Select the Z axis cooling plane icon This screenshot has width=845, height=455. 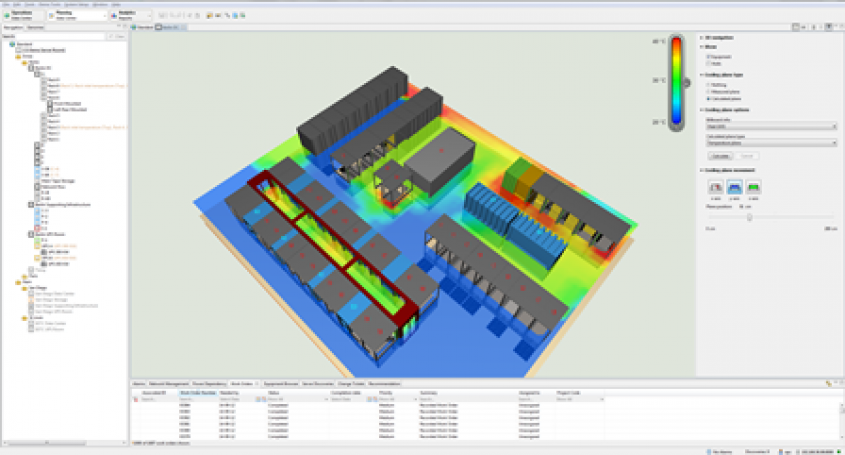pos(753,187)
